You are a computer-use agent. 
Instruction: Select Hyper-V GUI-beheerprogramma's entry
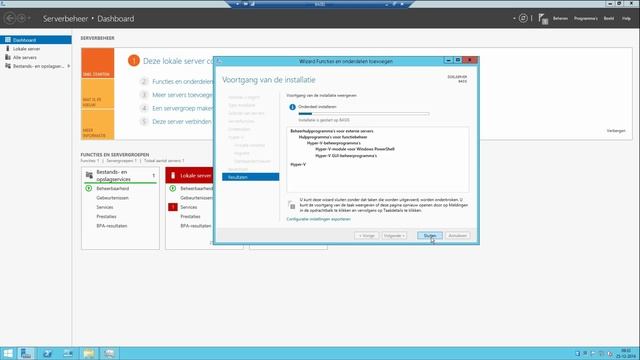pyautogui.click(x=346, y=156)
